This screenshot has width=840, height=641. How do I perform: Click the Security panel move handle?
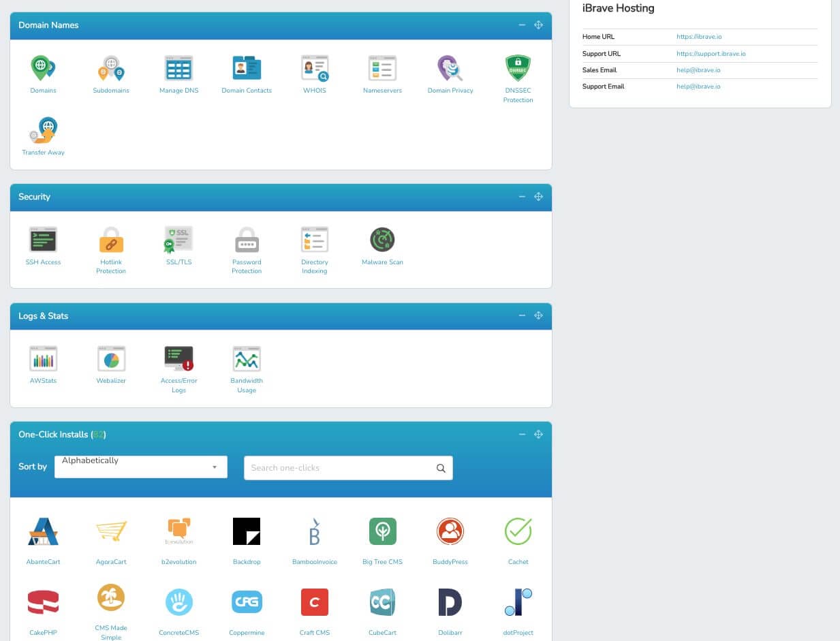coord(538,197)
